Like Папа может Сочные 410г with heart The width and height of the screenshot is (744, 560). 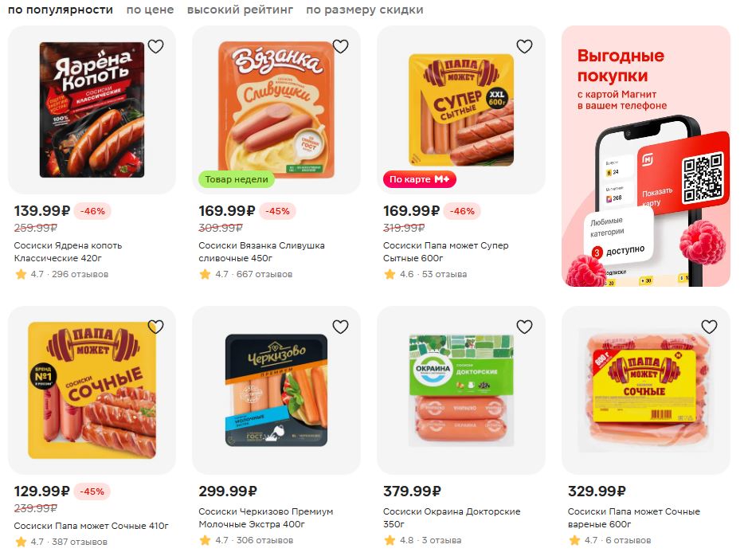(x=155, y=327)
